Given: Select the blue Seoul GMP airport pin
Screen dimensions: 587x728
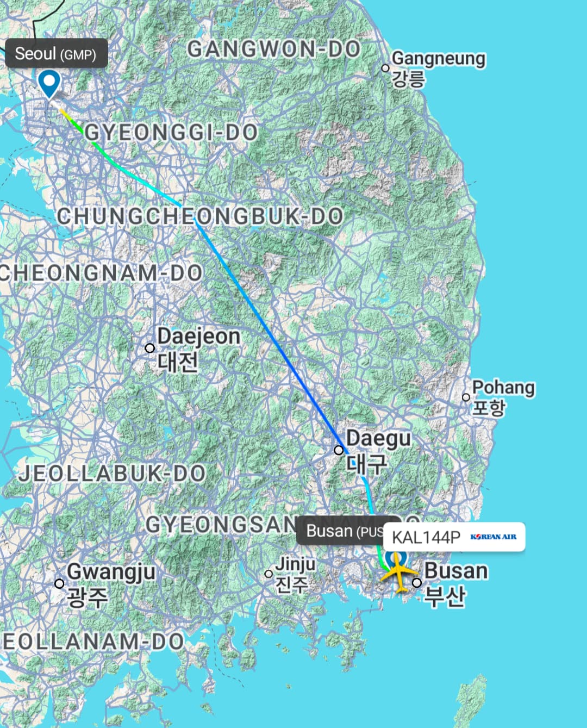Looking at the screenshot, I should [49, 84].
